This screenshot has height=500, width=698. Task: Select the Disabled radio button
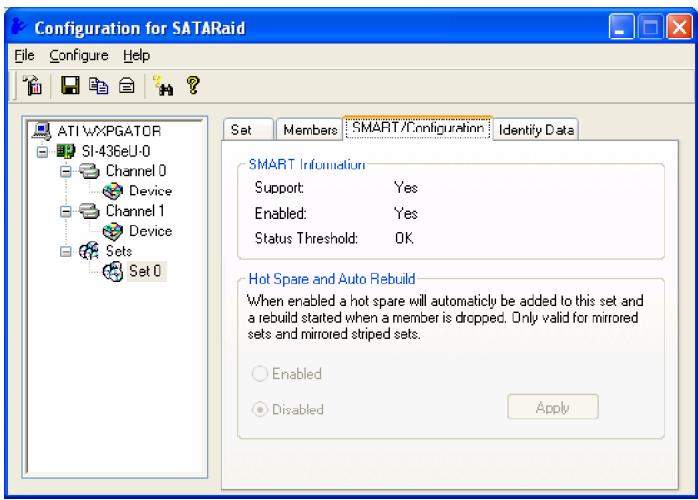point(260,409)
